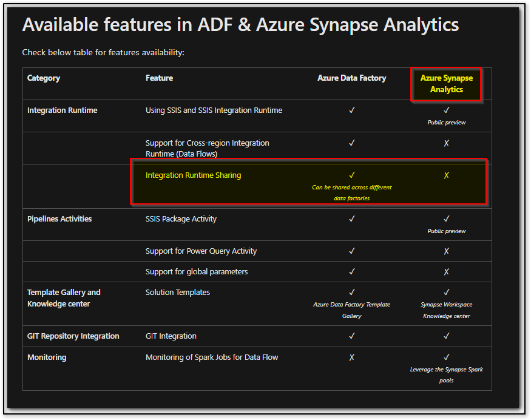Click the 'Synapse Workspace Knowledge center' note
This screenshot has width=531, height=420.
(446, 310)
